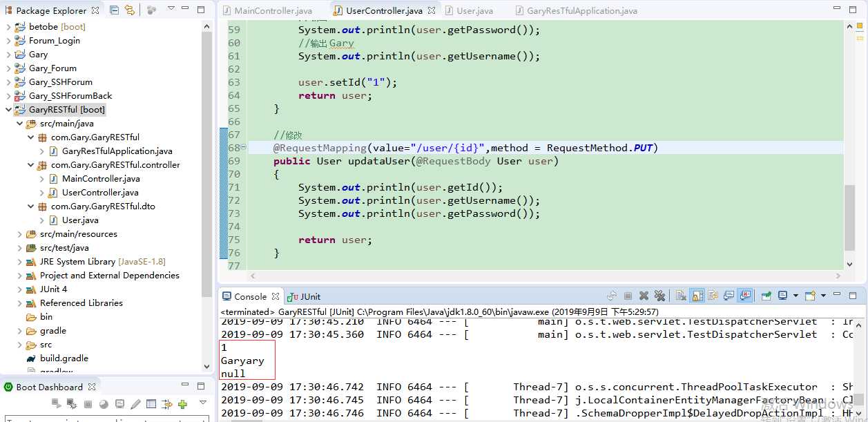The width and height of the screenshot is (868, 422).
Task: Click com.Gary.GaryRESTful.controller package
Action: (115, 165)
